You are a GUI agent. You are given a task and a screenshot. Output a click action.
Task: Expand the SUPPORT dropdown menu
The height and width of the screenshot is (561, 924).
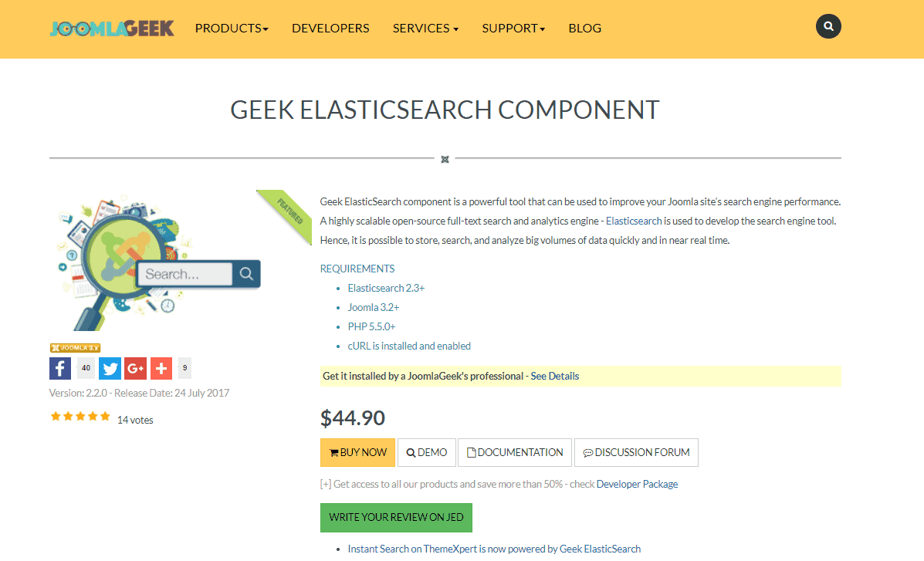513,28
